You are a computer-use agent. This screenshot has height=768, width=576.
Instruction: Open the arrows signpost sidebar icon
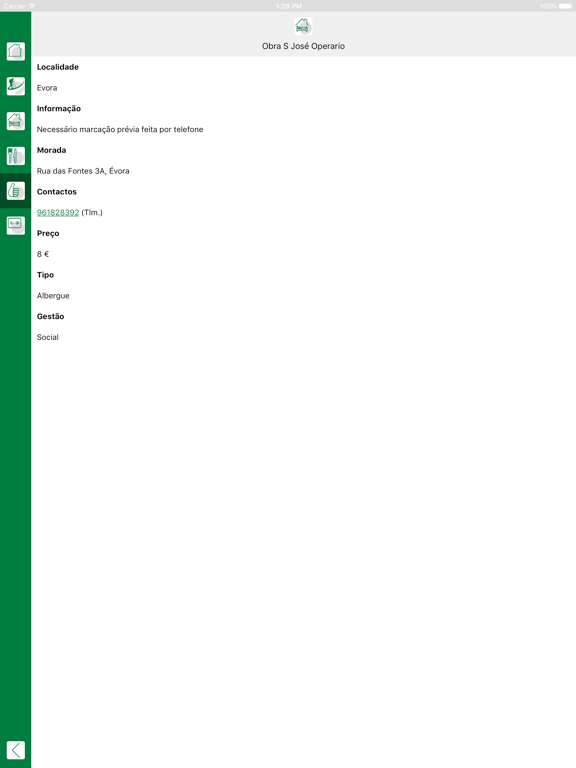[x=16, y=225]
